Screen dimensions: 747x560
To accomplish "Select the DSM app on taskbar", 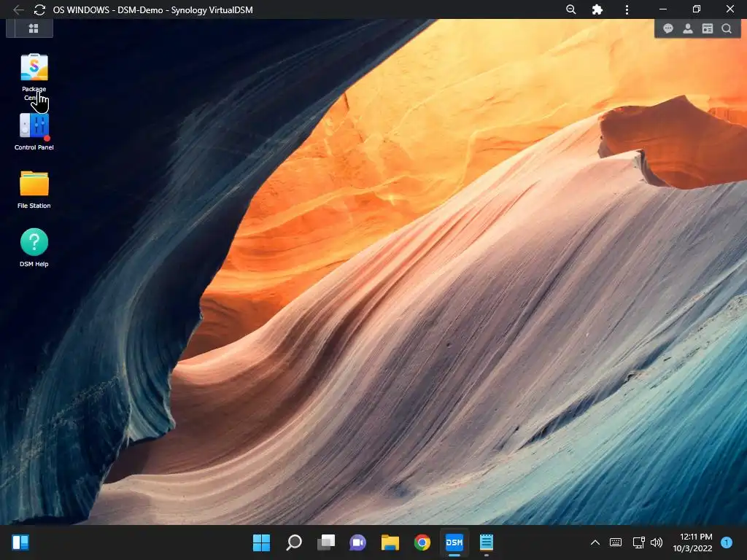I will pyautogui.click(x=454, y=542).
